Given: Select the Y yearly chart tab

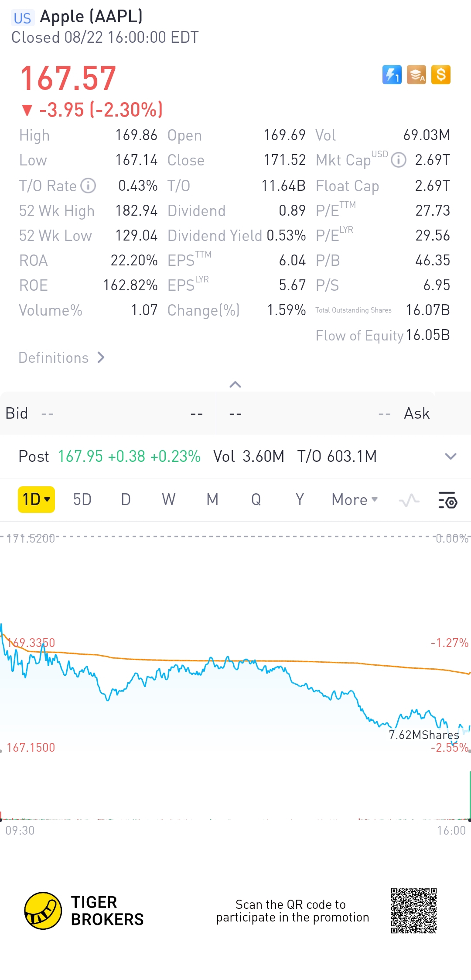Looking at the screenshot, I should pos(300,500).
